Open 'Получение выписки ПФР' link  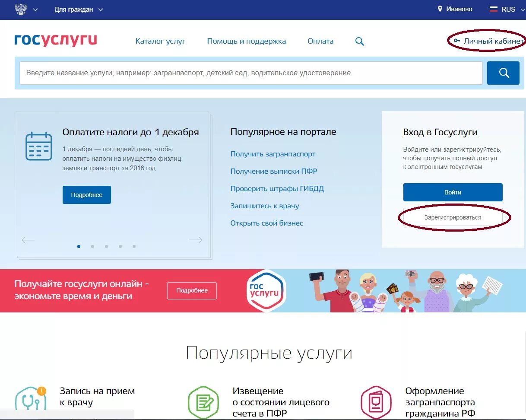point(274,171)
